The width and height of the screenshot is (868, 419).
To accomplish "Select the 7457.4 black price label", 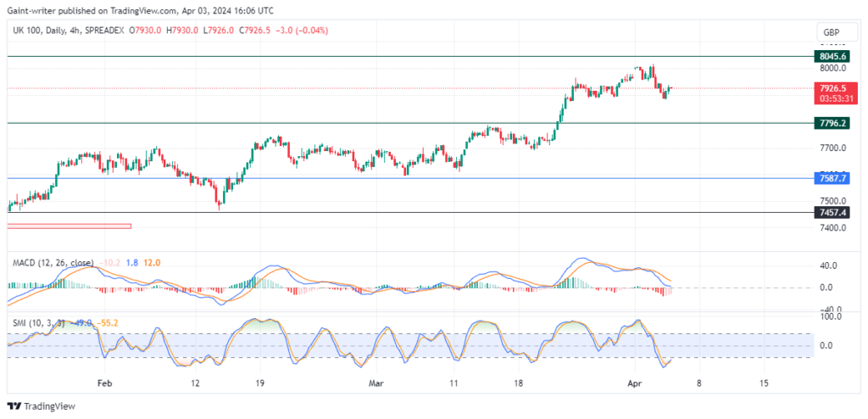I will click(832, 212).
